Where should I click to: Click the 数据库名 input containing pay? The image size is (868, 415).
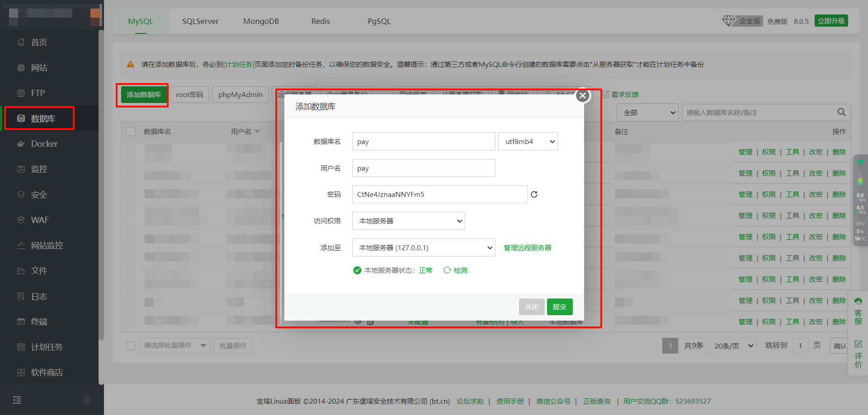click(423, 141)
